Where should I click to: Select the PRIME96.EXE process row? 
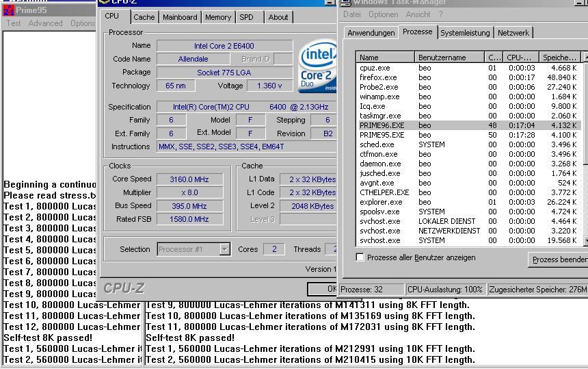468,125
